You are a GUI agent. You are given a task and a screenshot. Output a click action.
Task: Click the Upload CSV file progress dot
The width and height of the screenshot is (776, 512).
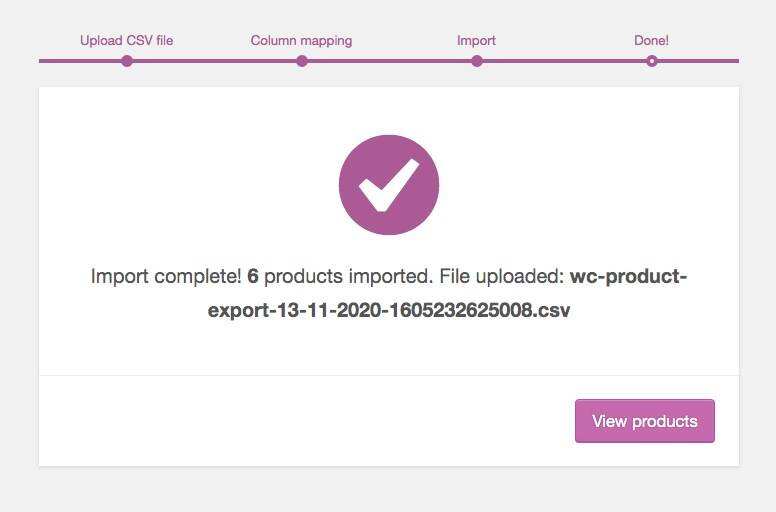tap(127, 61)
